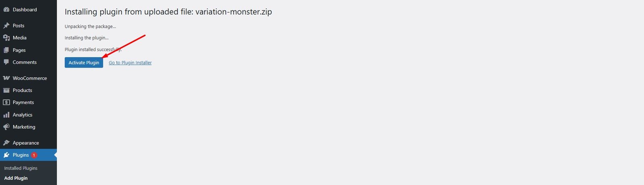644x185 pixels.
Task: Click the Appearance paintbrush icon
Action: (6, 143)
